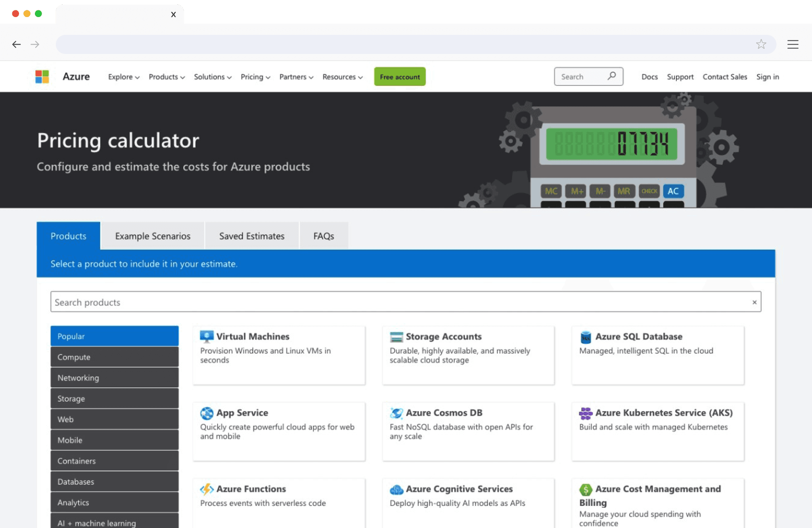Screen dimensions: 812x528
Task: Click the Azure SQL Database icon
Action: coord(586,337)
